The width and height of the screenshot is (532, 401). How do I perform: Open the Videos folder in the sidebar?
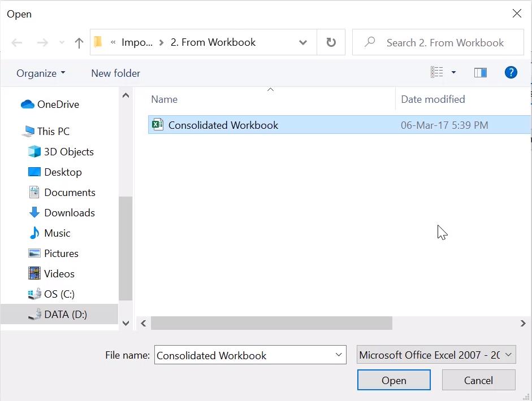[59, 273]
